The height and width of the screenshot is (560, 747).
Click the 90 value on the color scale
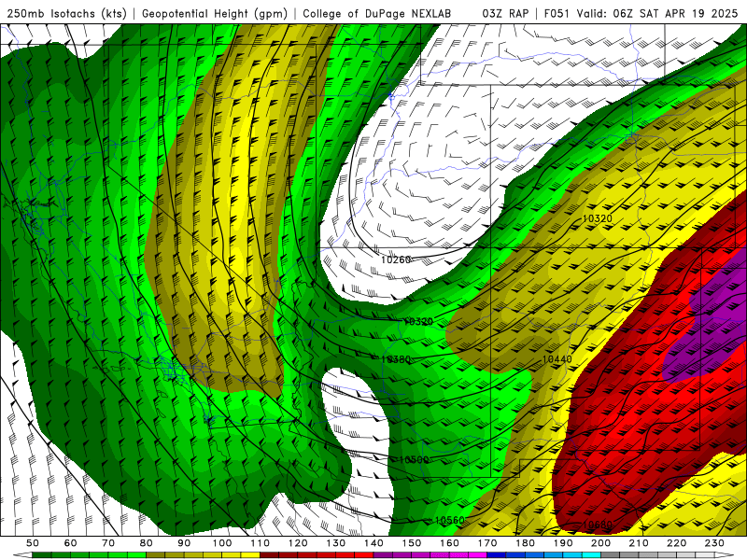tap(184, 543)
